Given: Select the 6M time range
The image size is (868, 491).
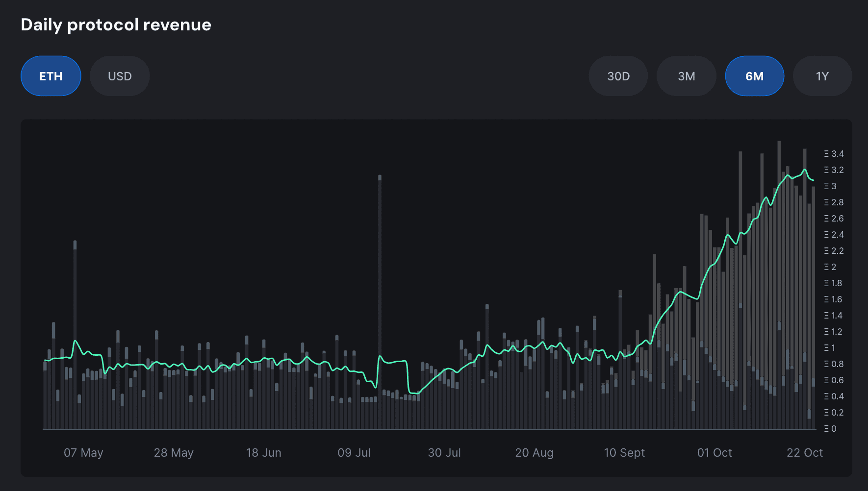Looking at the screenshot, I should [x=755, y=76].
